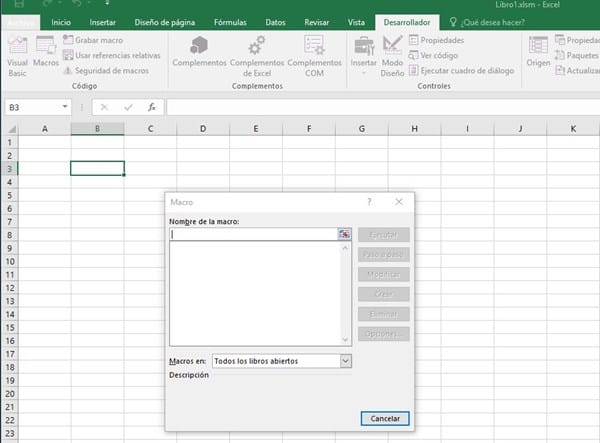Expand the Macros en combo box
Screen dimensions: 600x443
(x=346, y=360)
